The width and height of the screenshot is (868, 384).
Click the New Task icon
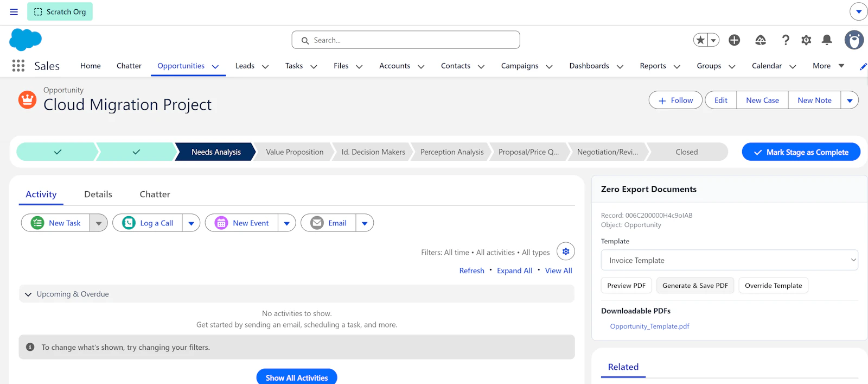point(37,223)
